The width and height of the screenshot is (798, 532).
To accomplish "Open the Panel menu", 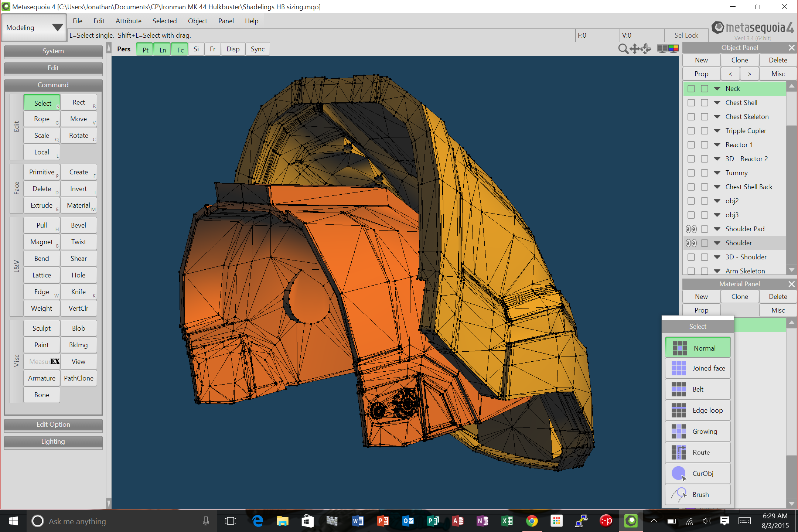I will tap(226, 21).
